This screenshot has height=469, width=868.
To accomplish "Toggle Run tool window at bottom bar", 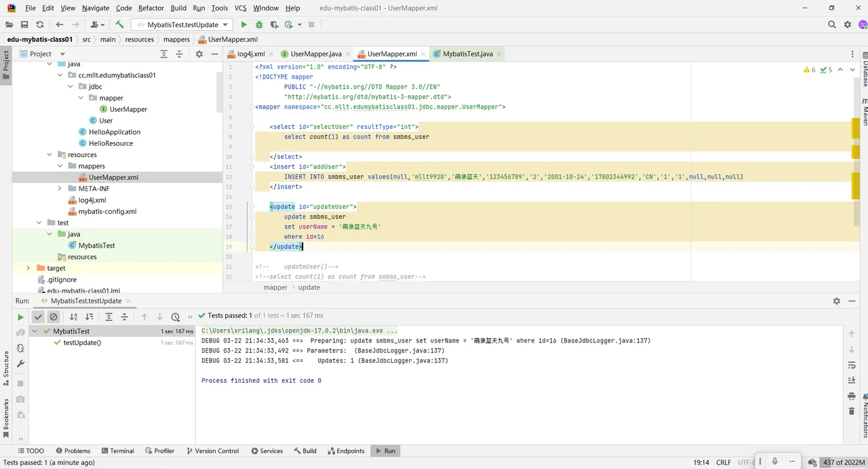I will pyautogui.click(x=385, y=451).
